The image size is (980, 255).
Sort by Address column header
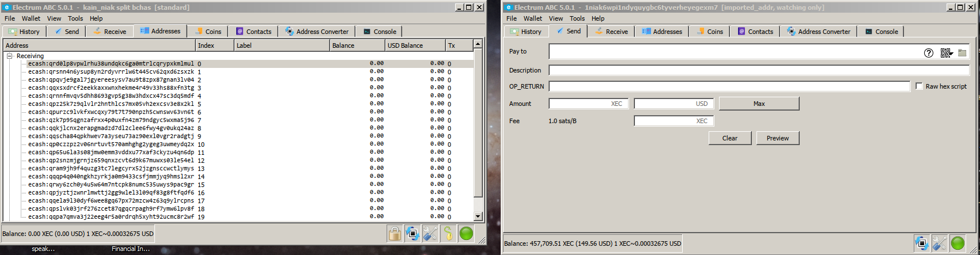99,45
